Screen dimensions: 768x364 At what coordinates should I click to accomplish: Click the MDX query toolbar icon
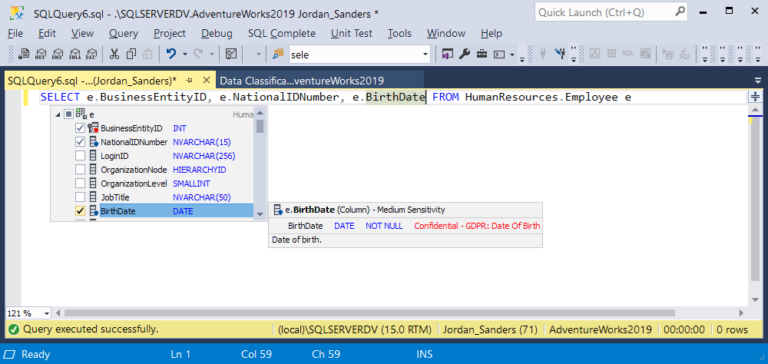tap(41, 54)
